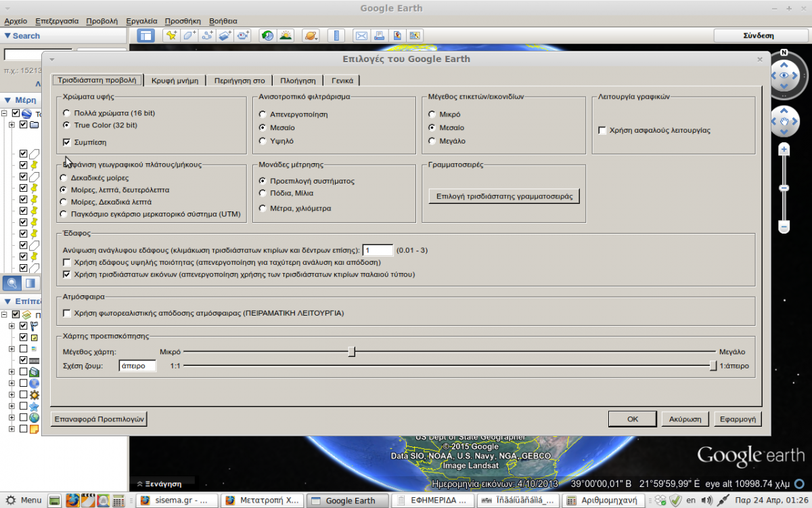Select Υψηλό anisotropic filtering option
Image resolution: width=812 pixels, height=508 pixels.
pos(263,141)
